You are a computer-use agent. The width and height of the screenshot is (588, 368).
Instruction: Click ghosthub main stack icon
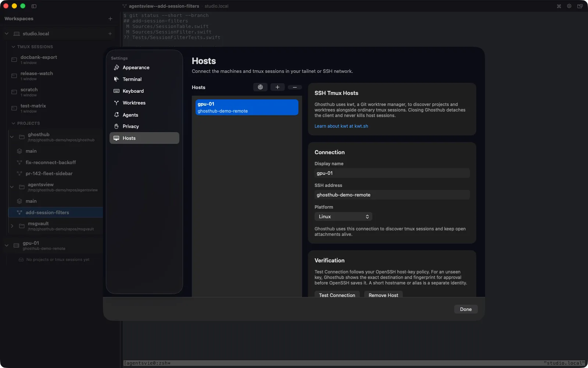(x=19, y=151)
